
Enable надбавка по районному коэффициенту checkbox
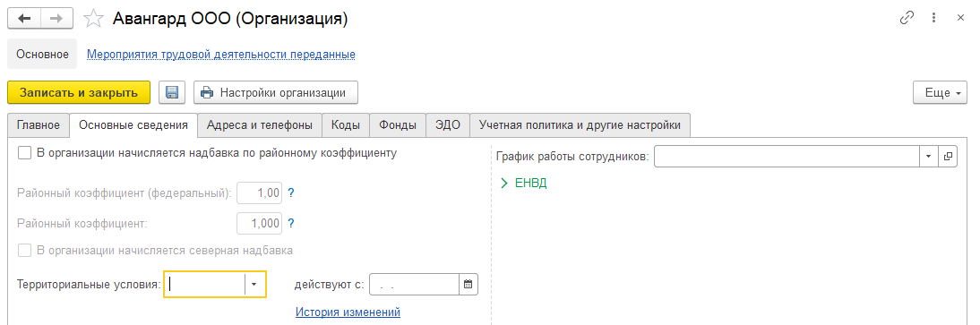24,153
